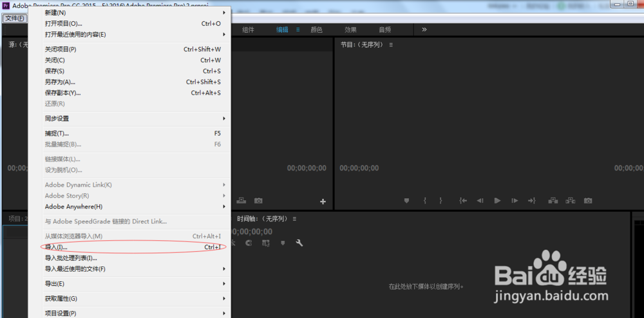Step back one frame in Program monitor

(x=480, y=201)
